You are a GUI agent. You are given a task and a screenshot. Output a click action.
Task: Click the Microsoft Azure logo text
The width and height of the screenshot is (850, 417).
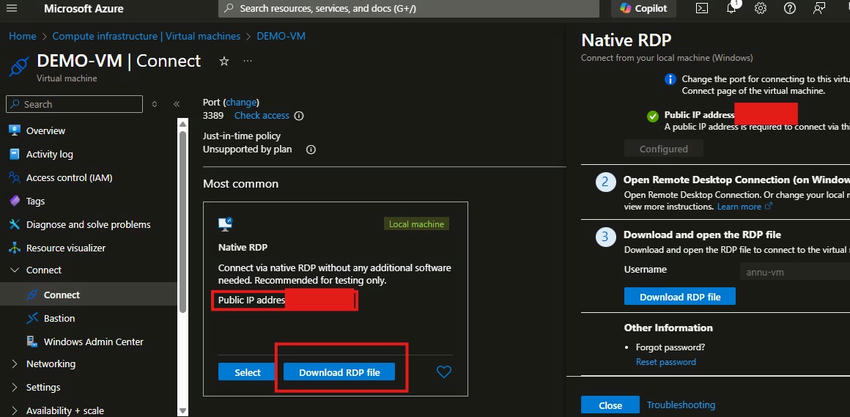pyautogui.click(x=83, y=9)
